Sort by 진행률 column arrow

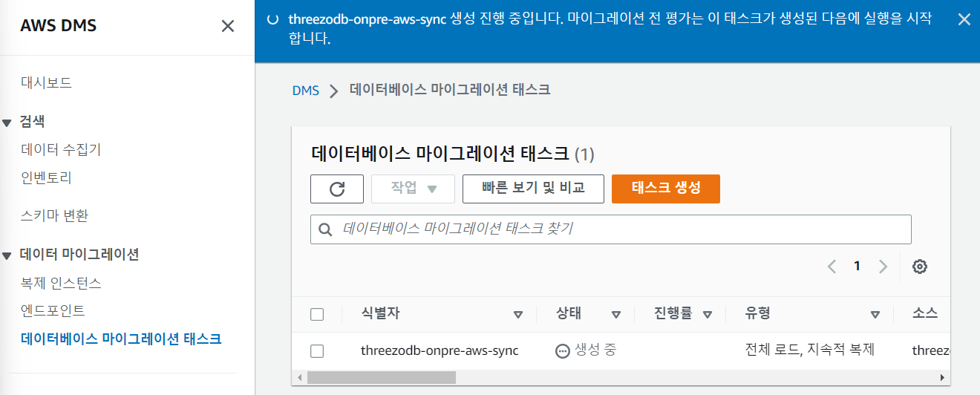707,315
